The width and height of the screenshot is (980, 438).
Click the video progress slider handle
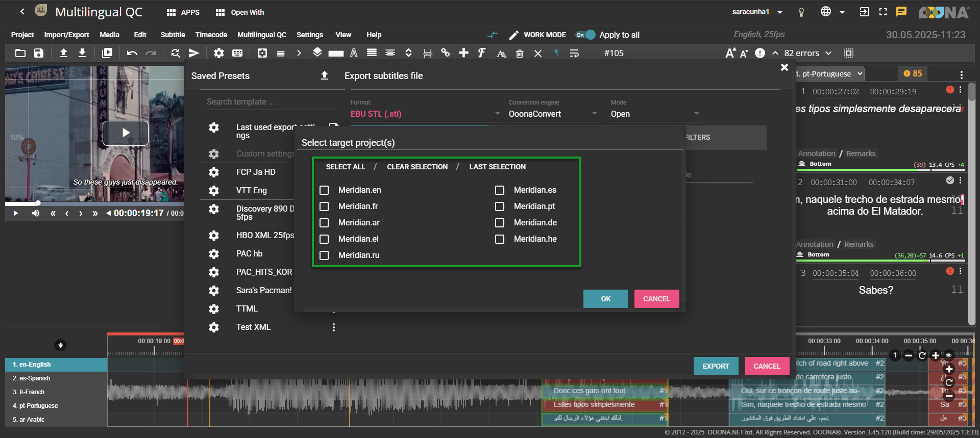(x=38, y=203)
